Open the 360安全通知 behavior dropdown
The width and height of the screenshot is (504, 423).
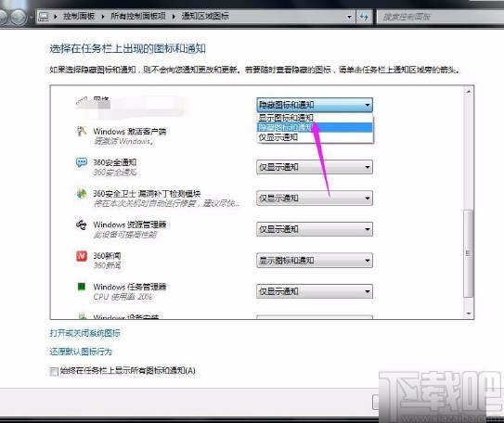(x=315, y=167)
